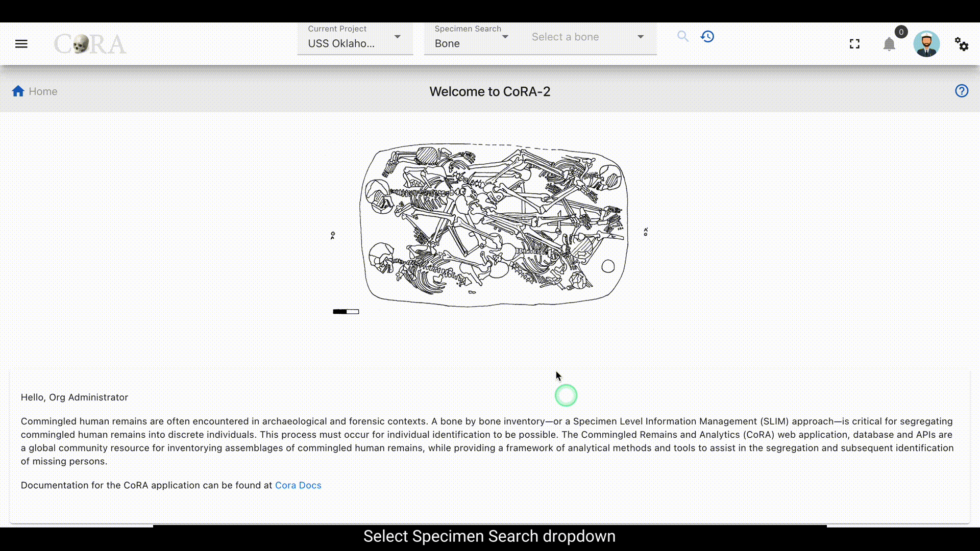Open the search history clock icon
980x551 pixels.
707,36
